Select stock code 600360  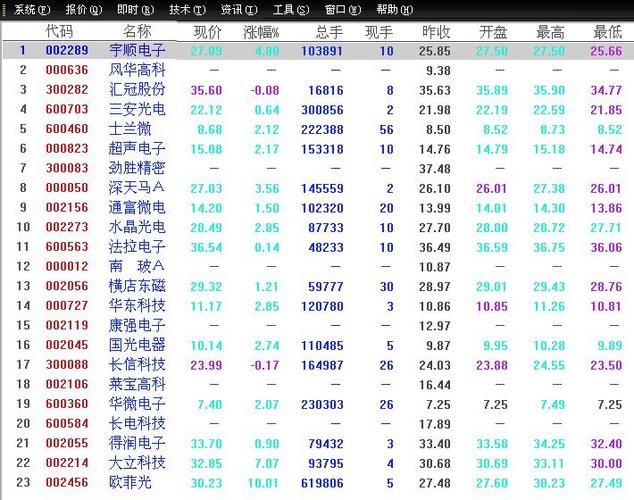[67, 404]
